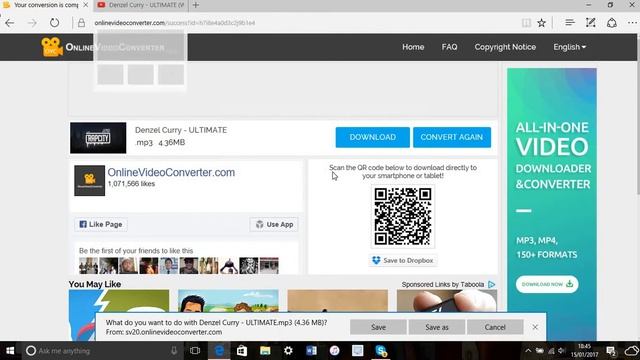Open browser more options menu
The image size is (640, 360).
click(x=632, y=23)
